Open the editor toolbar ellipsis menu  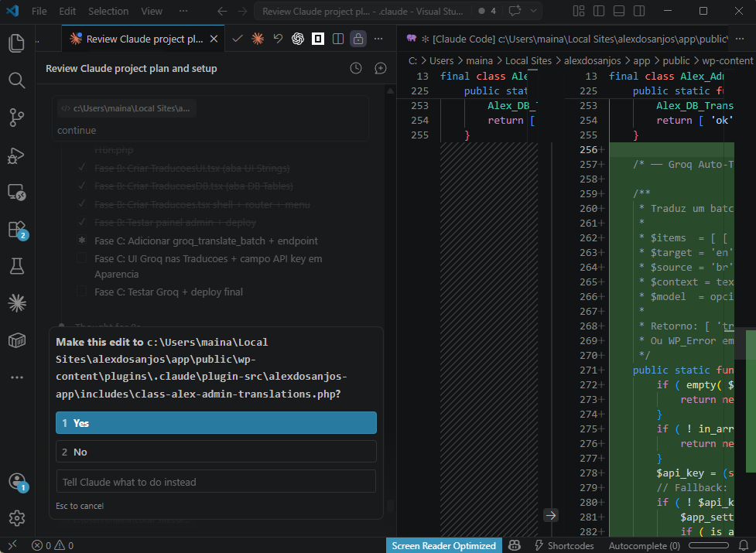click(x=378, y=38)
